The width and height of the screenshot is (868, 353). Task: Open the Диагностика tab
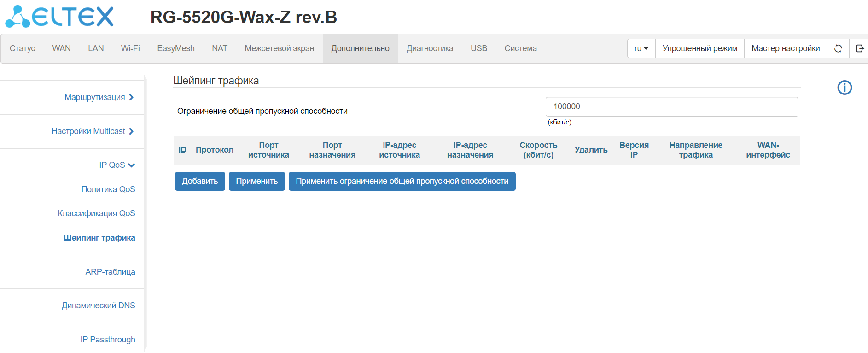tap(430, 48)
